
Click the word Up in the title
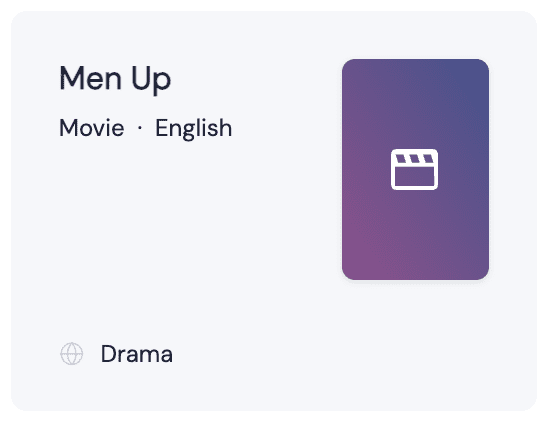coord(151,80)
